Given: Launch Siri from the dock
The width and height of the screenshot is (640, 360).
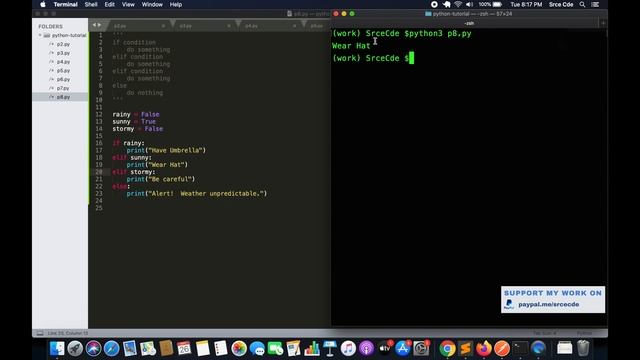Looking at the screenshot, I should 93,348.
